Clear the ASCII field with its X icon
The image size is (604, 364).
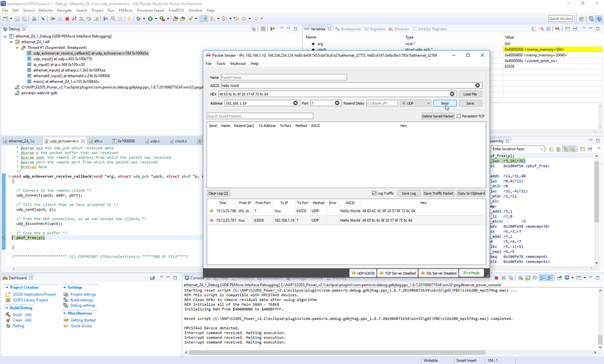click(x=478, y=86)
